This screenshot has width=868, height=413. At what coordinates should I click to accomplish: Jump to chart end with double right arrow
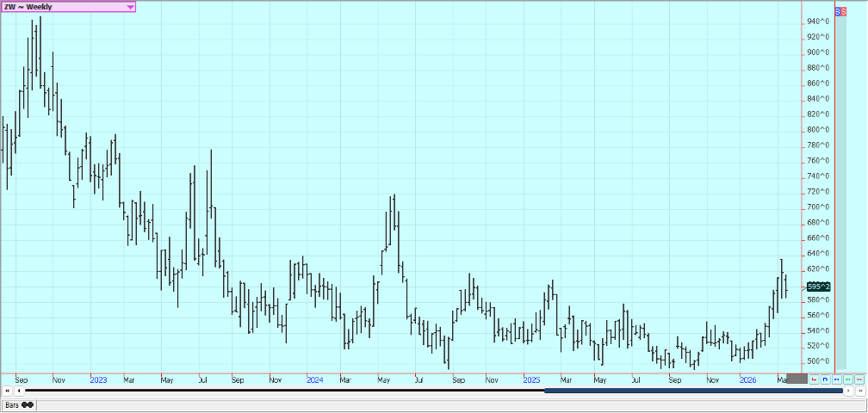(x=859, y=391)
